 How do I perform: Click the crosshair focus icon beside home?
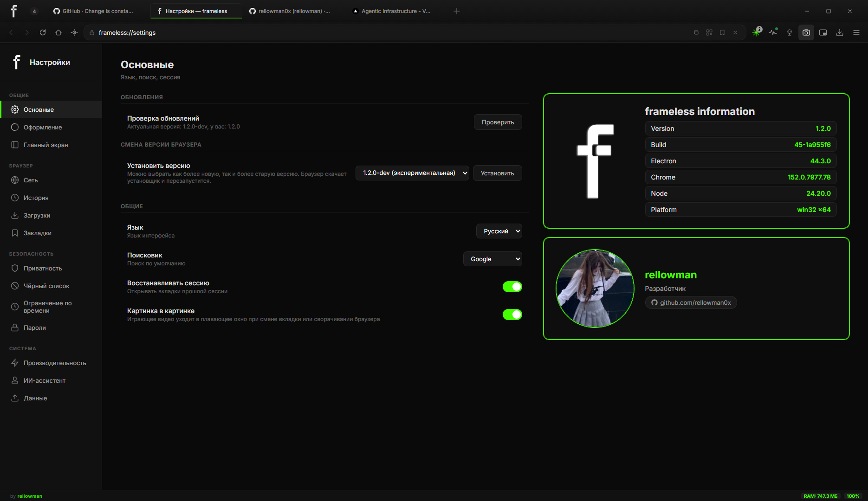point(74,32)
